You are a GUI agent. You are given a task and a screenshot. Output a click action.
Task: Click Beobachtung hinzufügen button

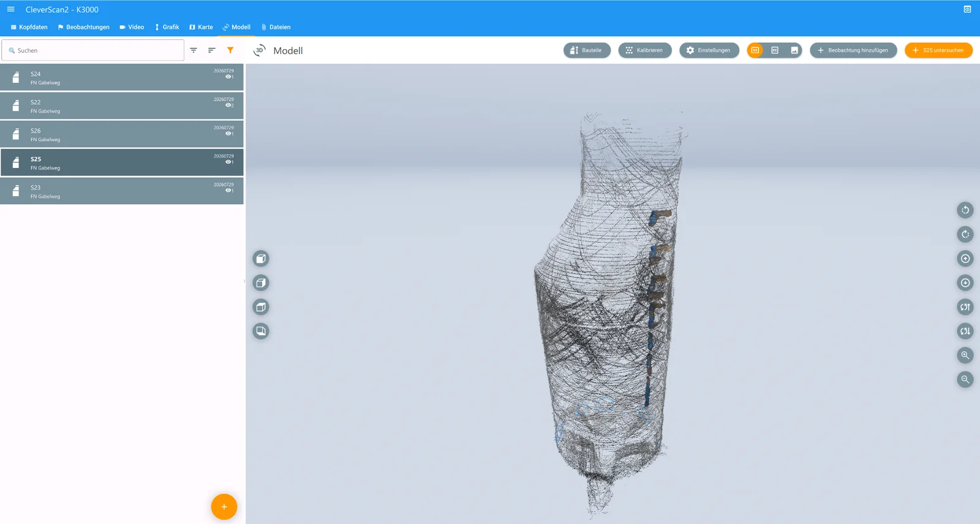853,50
